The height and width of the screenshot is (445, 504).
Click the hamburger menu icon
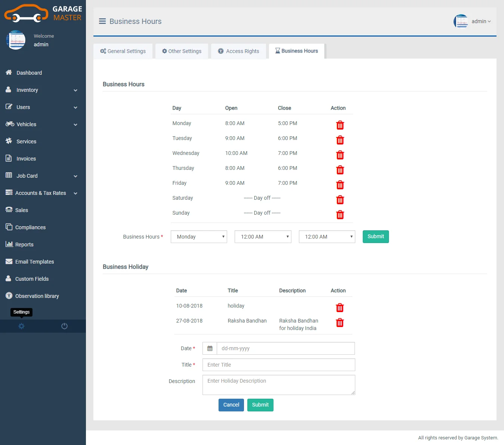102,21
